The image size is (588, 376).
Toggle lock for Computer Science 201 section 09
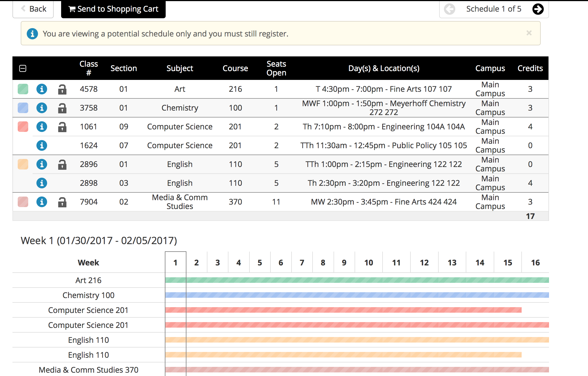pos(62,127)
